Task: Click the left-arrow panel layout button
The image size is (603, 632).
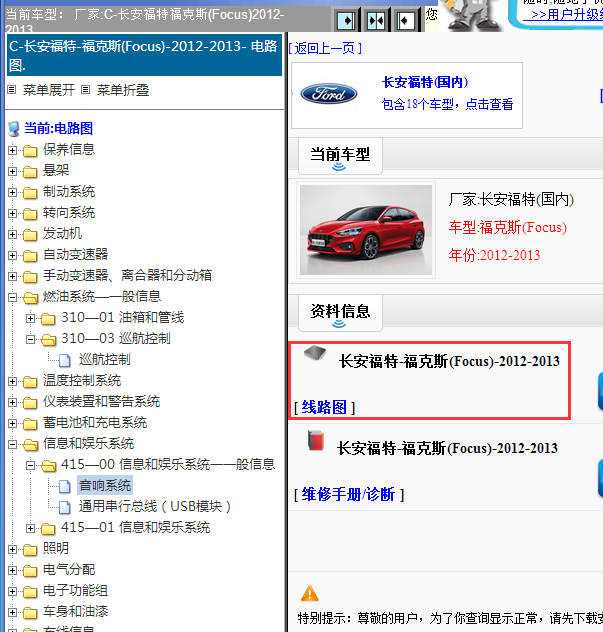Action: coord(405,20)
